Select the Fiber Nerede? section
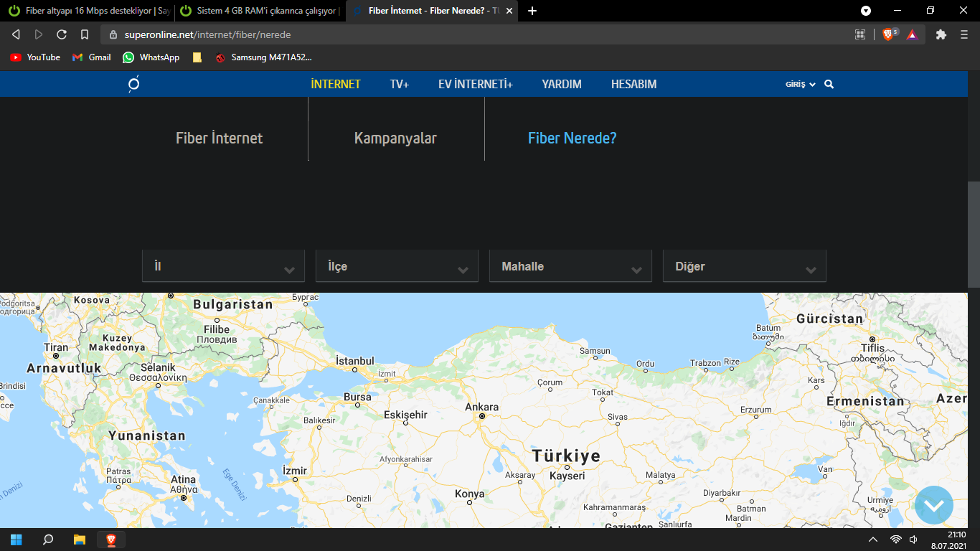Screen dimensions: 980x551 pyautogui.click(x=573, y=138)
